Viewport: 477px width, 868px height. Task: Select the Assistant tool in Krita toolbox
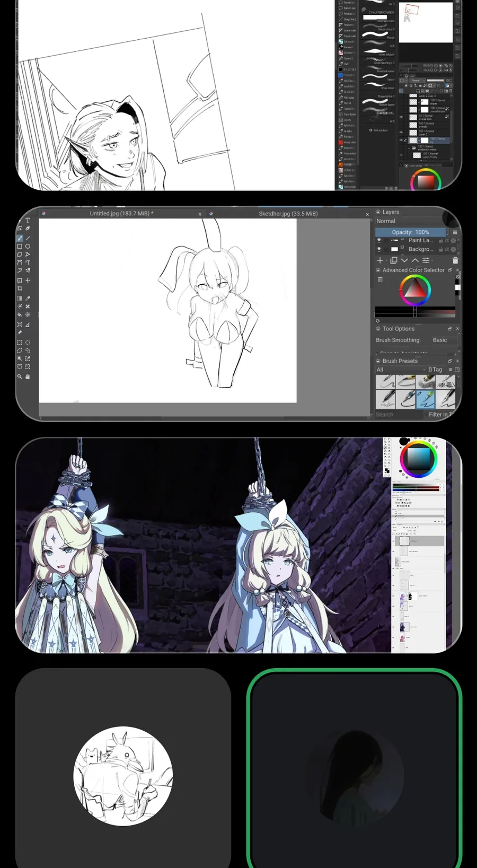point(20,325)
